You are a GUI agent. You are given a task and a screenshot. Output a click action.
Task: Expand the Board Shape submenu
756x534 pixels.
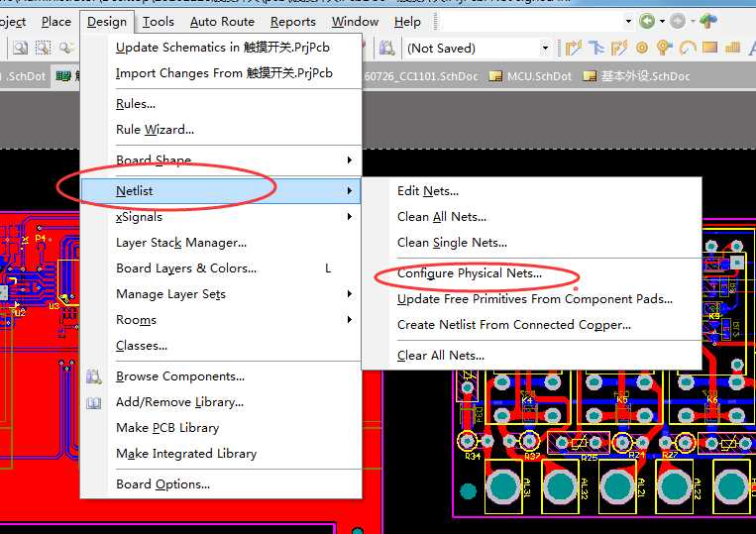[350, 160]
